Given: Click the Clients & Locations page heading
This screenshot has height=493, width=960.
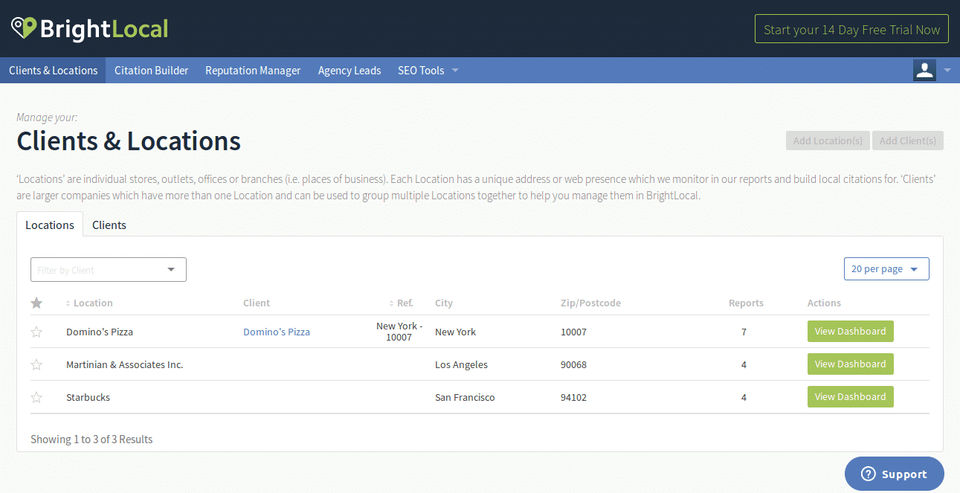Looking at the screenshot, I should [x=129, y=141].
